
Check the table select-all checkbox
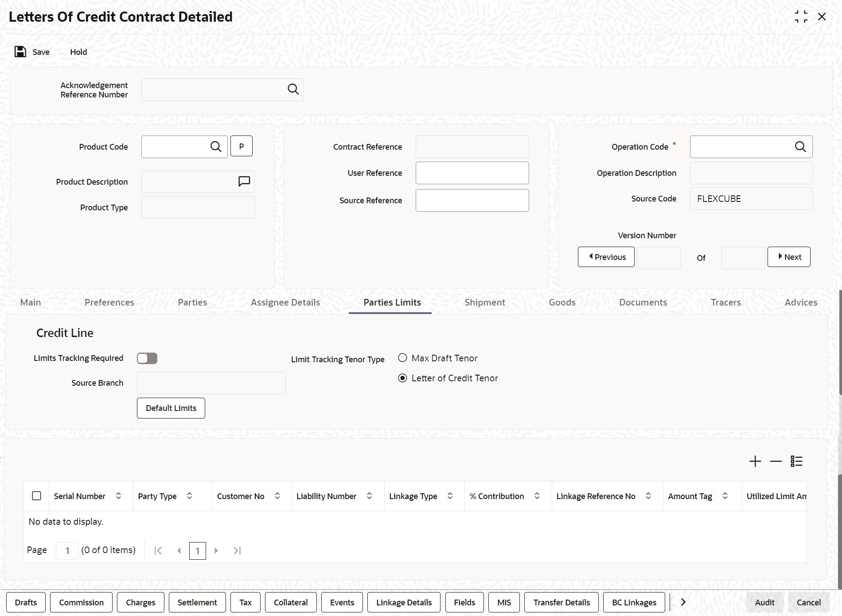(37, 496)
